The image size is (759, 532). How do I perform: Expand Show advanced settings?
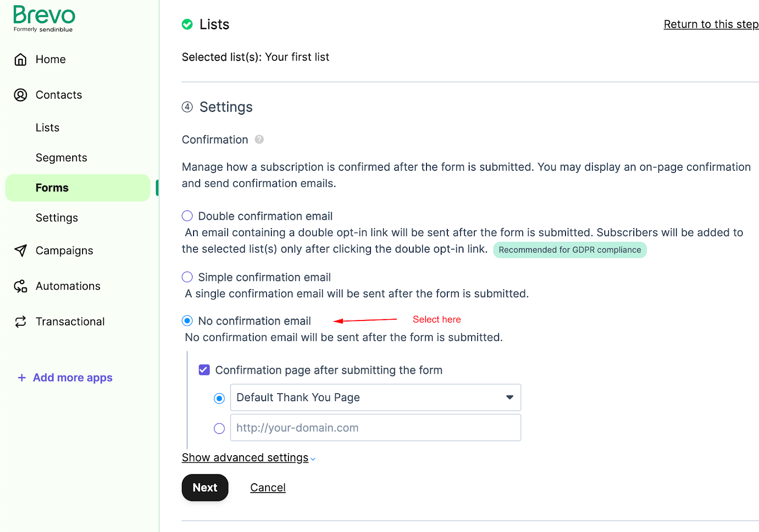click(248, 458)
